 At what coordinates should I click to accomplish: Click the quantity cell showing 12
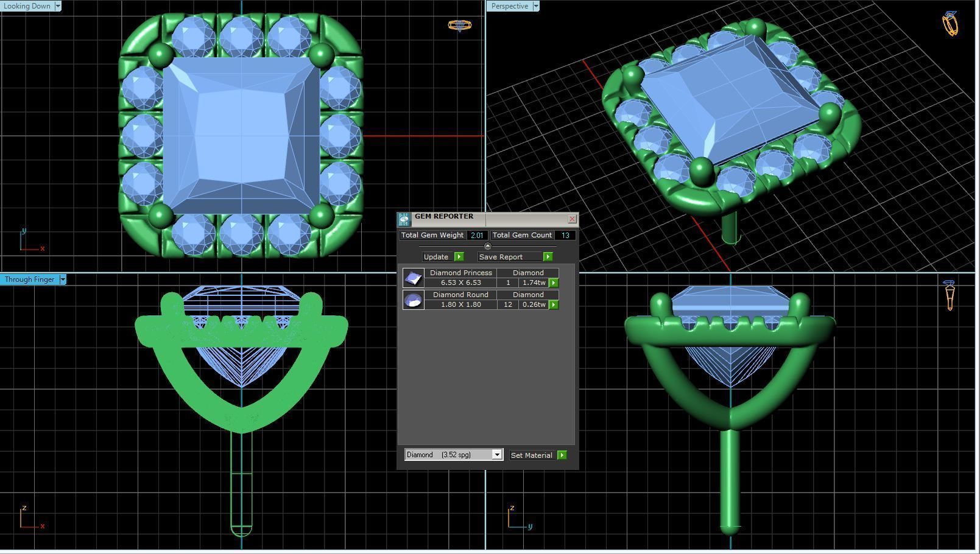[508, 304]
